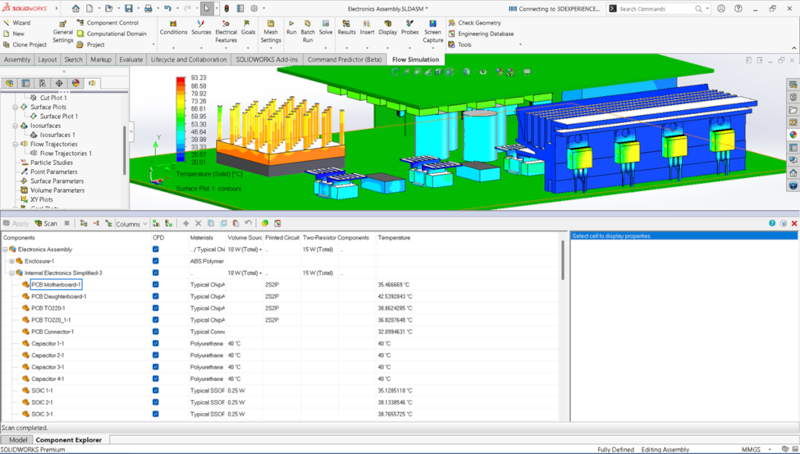Viewport: 800px width, 454px height.
Task: Toggle CFD checkbox for Capacitor 1-1
Action: coord(156,343)
